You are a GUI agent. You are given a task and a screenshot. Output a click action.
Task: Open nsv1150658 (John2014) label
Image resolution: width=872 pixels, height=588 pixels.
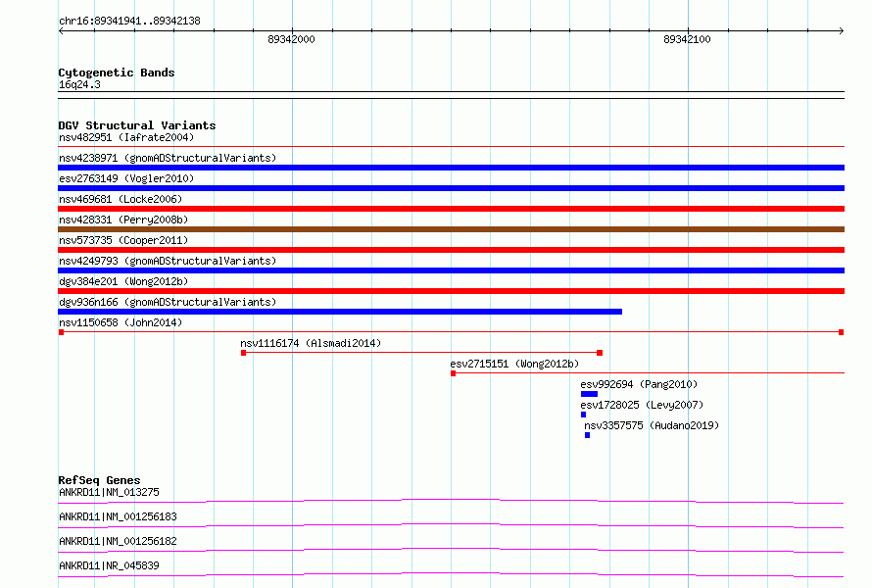pyautogui.click(x=121, y=322)
